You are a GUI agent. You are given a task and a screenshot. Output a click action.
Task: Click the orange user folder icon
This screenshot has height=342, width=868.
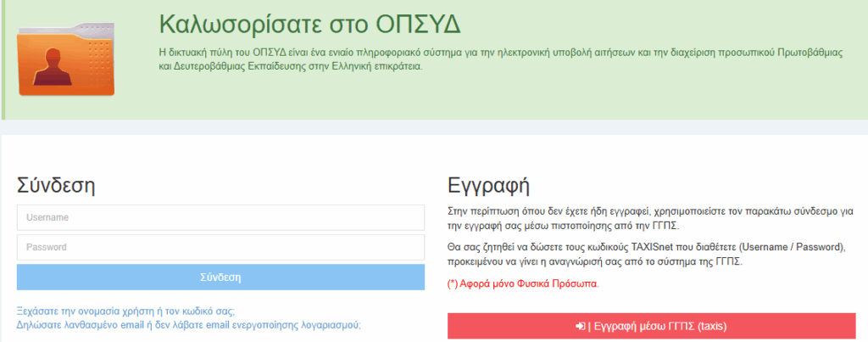66,59
